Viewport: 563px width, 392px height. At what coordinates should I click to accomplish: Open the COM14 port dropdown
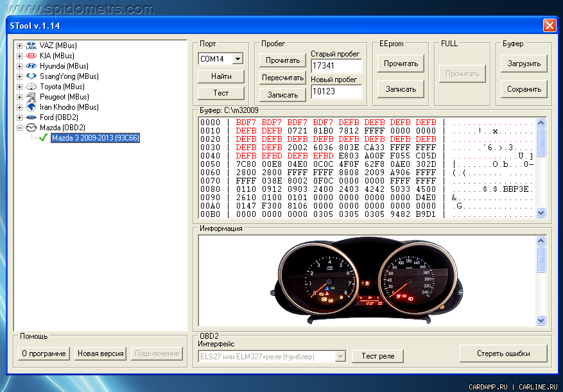[238, 59]
